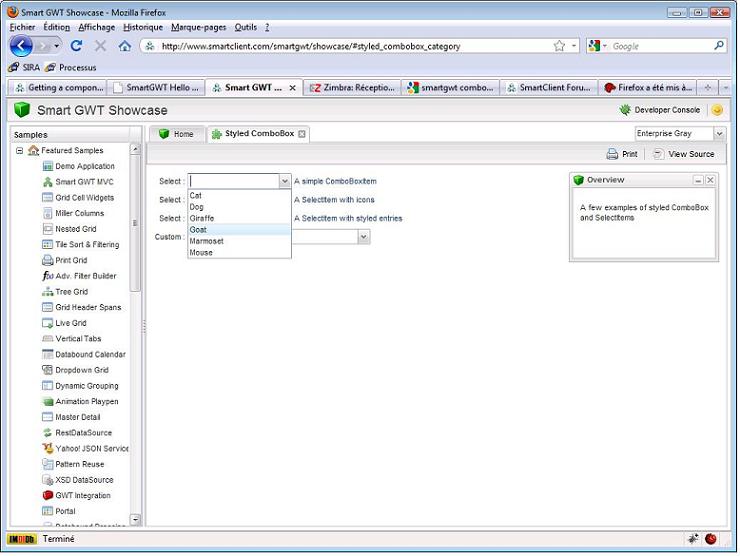Image resolution: width=740 pixels, height=556 pixels.
Task: Close the Styled ComboBox tab
Action: (x=303, y=133)
